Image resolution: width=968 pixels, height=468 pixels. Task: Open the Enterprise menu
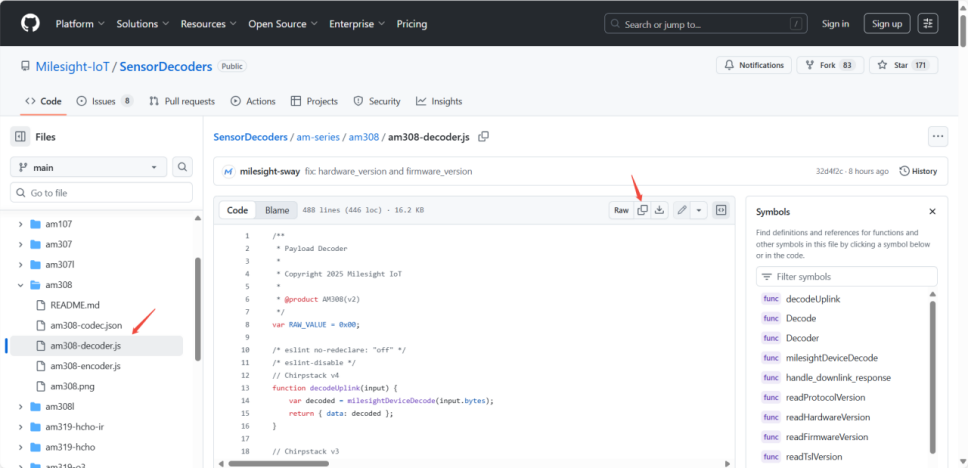(x=357, y=24)
